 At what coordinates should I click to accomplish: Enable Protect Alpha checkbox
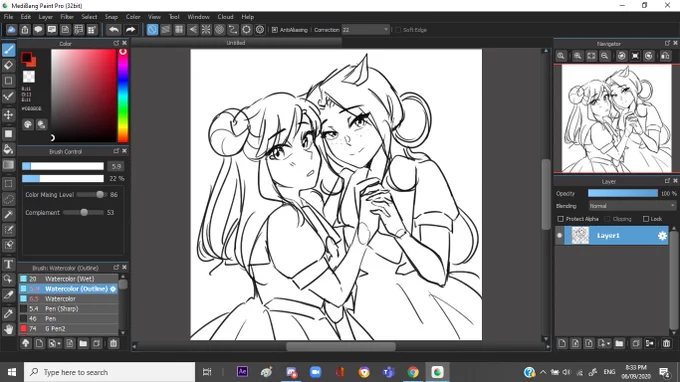pyautogui.click(x=560, y=219)
